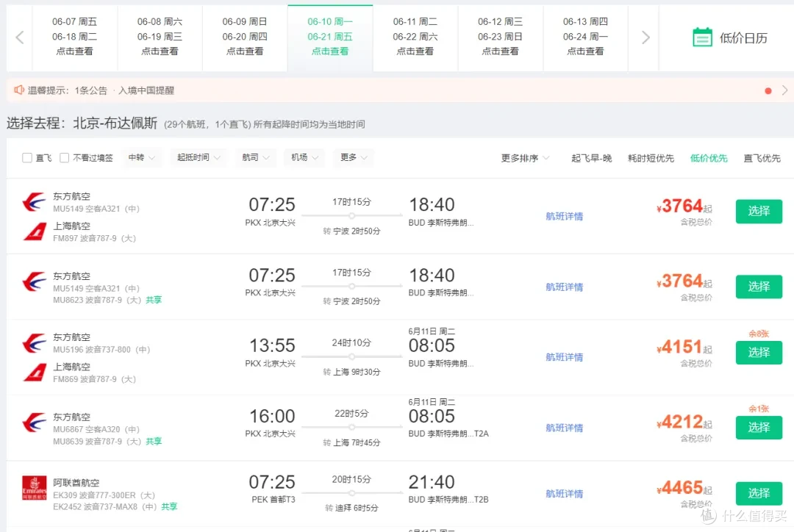Viewport: 794px width, 532px height.
Task: Select the 06-10 周一 date tab
Action: [330, 37]
